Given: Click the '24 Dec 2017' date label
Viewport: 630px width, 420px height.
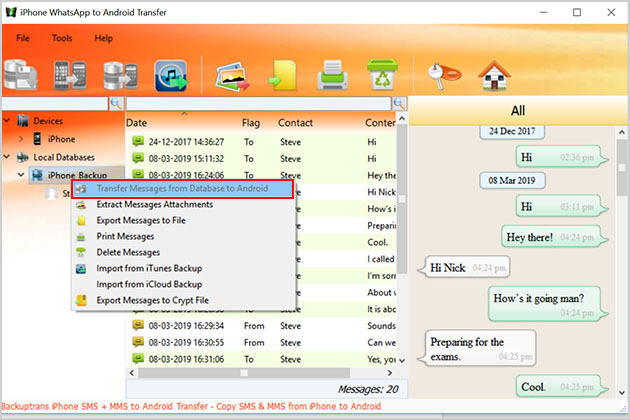Looking at the screenshot, I should 512,131.
